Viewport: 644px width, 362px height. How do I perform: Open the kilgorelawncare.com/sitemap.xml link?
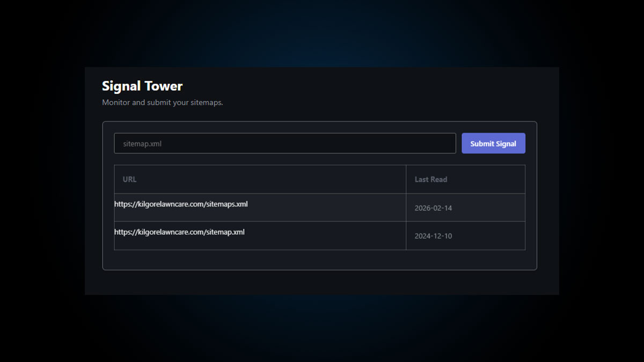pyautogui.click(x=179, y=232)
